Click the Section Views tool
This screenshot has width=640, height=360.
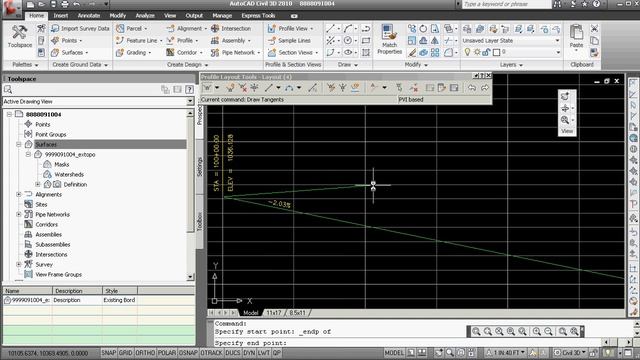[293, 53]
